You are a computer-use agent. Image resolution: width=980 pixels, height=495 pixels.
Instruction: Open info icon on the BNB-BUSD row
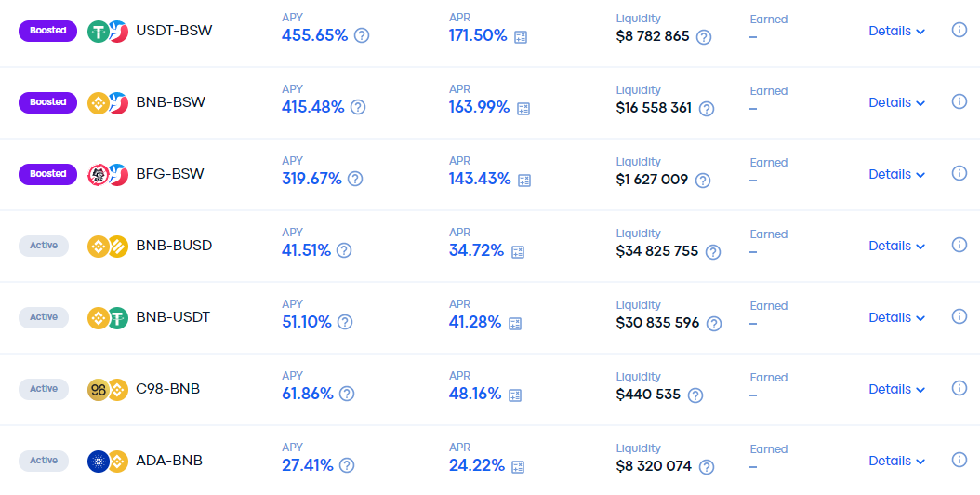click(959, 245)
